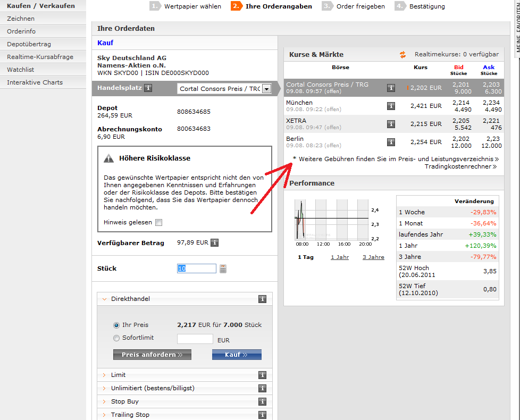The image size is (520, 420).
Task: Click the Direkthandel info icon
Action: 262,299
